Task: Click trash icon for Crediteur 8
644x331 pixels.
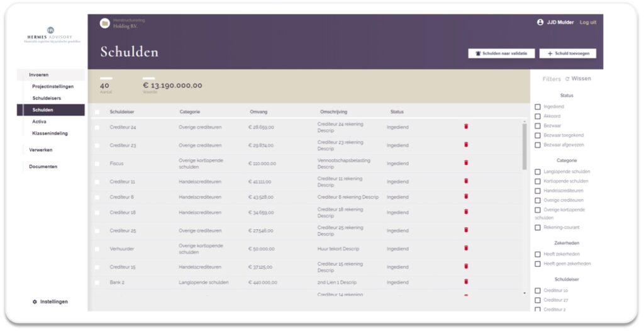Action: pos(466,196)
